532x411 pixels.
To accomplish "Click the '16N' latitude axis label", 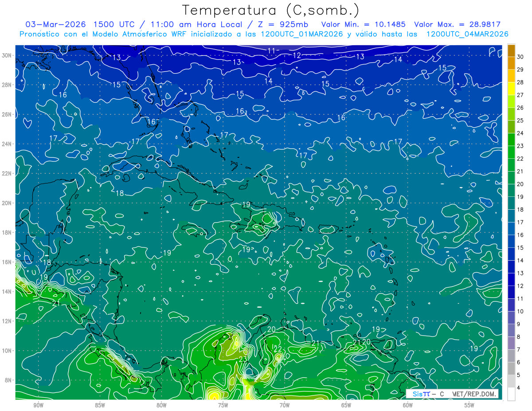I will coord(8,262).
